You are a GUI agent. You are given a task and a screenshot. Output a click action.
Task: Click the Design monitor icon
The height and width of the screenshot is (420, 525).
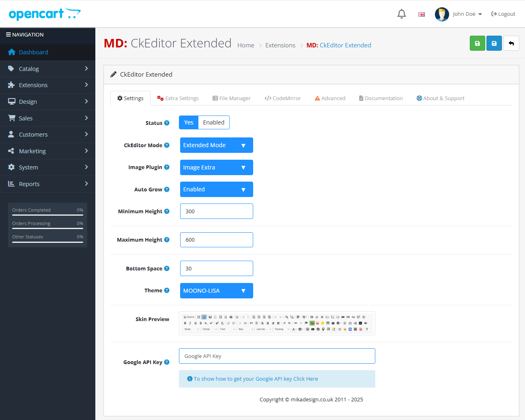pyautogui.click(x=12, y=101)
